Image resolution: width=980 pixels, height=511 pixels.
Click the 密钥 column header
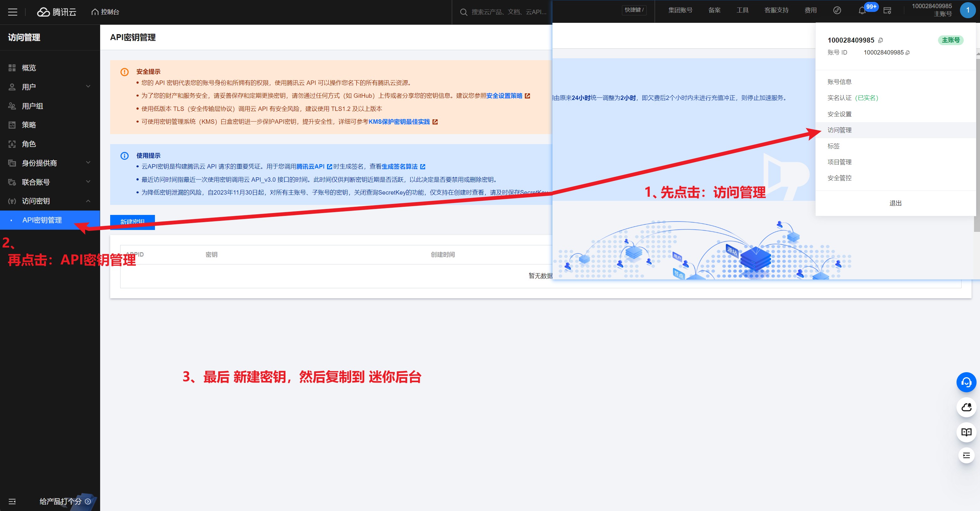point(212,255)
